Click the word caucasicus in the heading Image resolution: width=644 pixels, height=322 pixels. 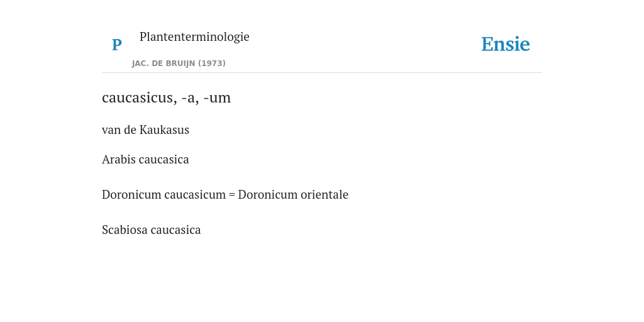pyautogui.click(x=140, y=97)
